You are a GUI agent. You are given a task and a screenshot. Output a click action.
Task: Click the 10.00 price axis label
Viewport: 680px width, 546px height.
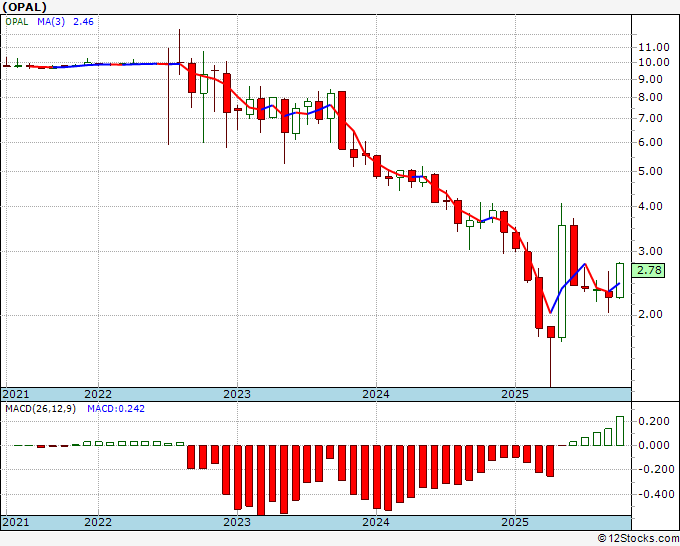click(654, 62)
